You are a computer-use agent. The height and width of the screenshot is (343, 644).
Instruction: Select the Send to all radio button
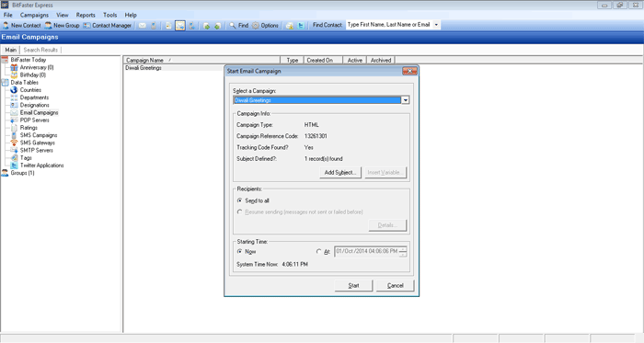pos(240,200)
